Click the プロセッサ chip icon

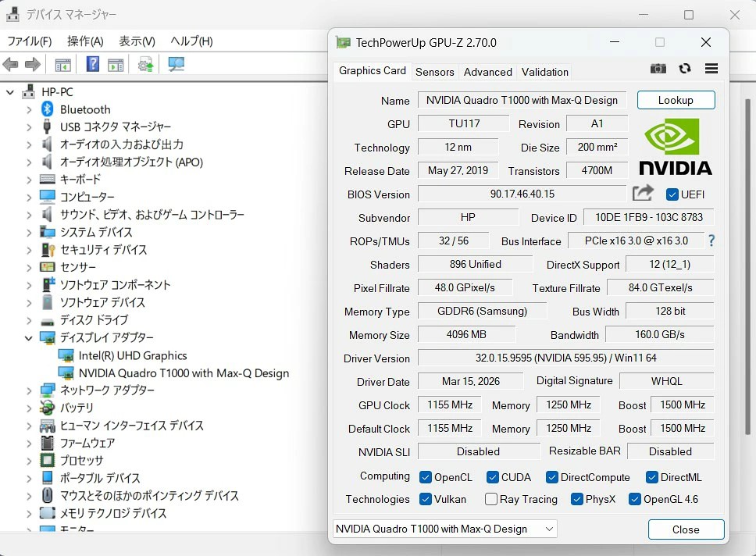(x=47, y=460)
